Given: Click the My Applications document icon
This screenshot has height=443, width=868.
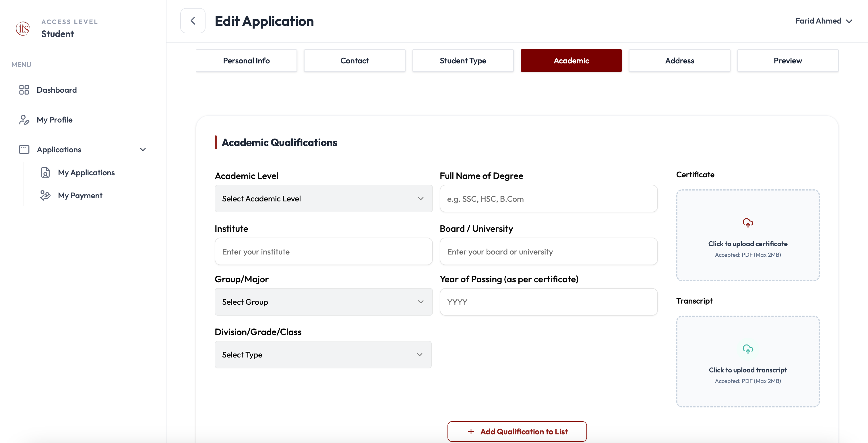Looking at the screenshot, I should [45, 172].
